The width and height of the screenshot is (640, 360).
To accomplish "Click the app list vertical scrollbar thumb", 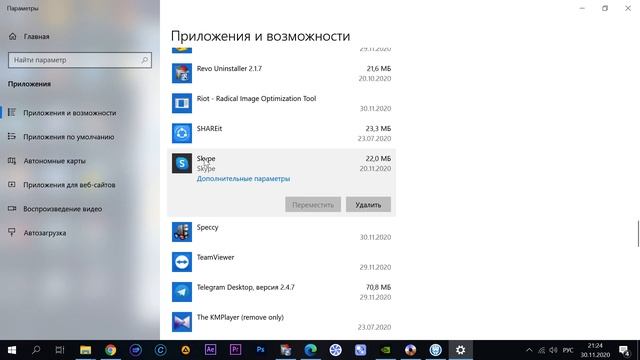I will coord(638,233).
